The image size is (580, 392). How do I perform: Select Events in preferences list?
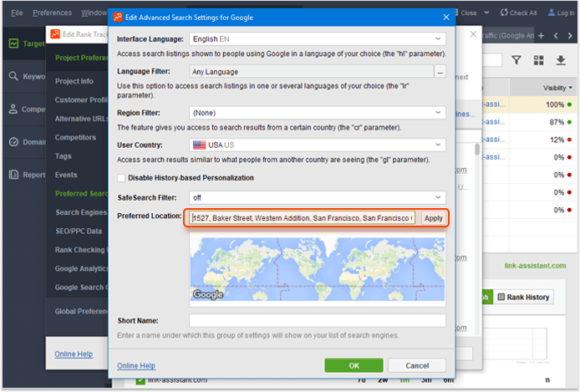pyautogui.click(x=66, y=175)
